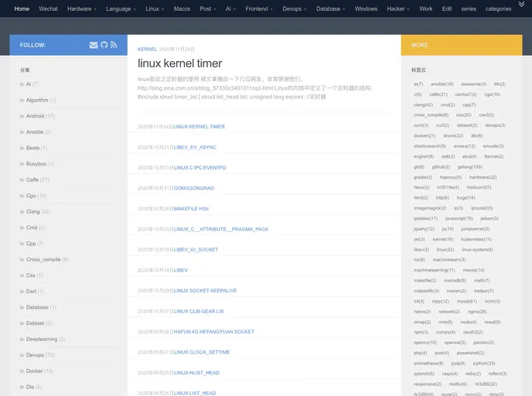Click folder icon beside Docker category
The width and height of the screenshot is (532, 396).
[x=22, y=371]
